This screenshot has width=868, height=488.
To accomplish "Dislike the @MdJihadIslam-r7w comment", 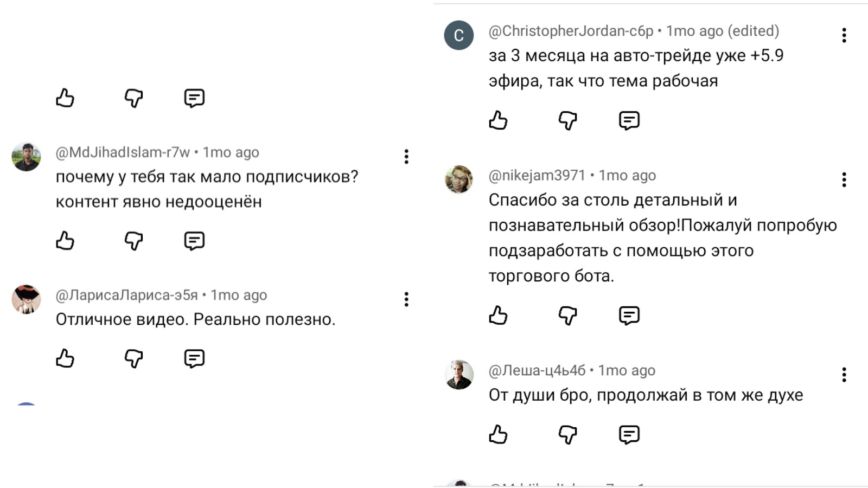I will [x=133, y=240].
